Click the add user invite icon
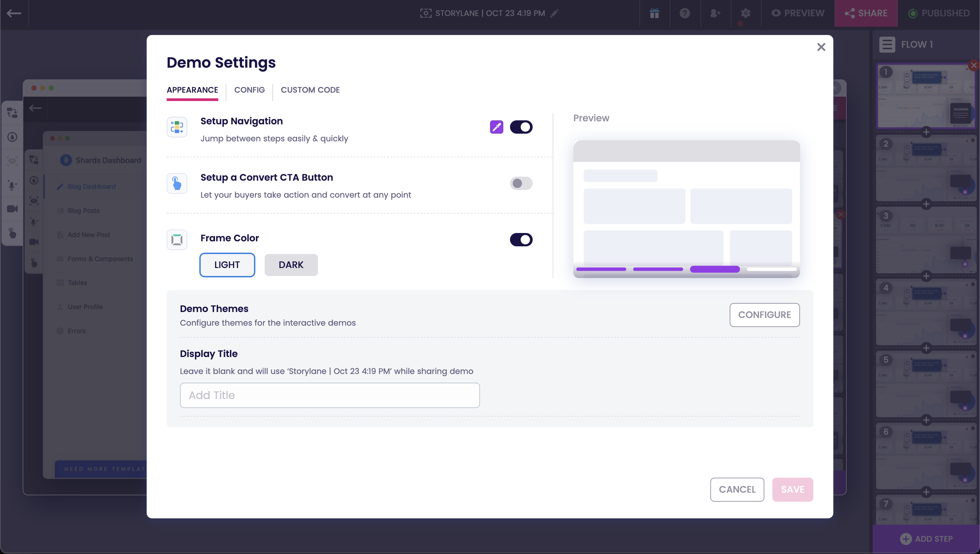 pos(715,13)
